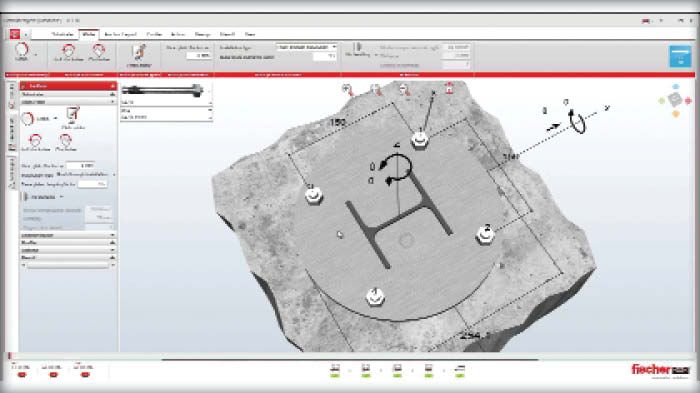The height and width of the screenshot is (393, 700).
Task: Click the red fischer application logo button
Action: [15, 34]
